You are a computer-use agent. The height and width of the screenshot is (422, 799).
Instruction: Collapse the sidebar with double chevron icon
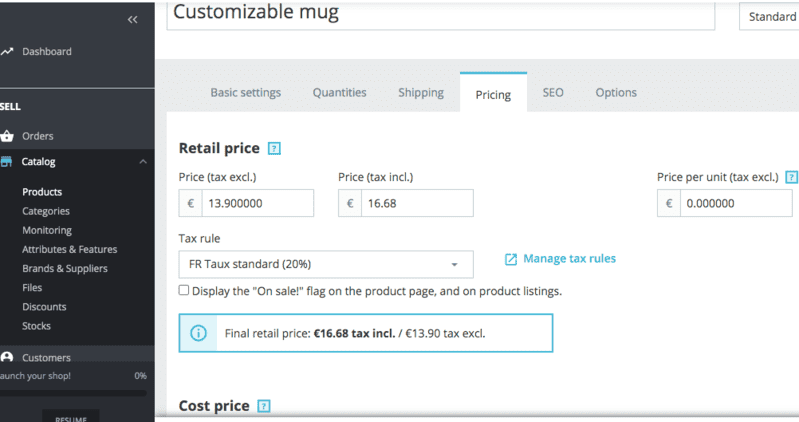(x=132, y=19)
